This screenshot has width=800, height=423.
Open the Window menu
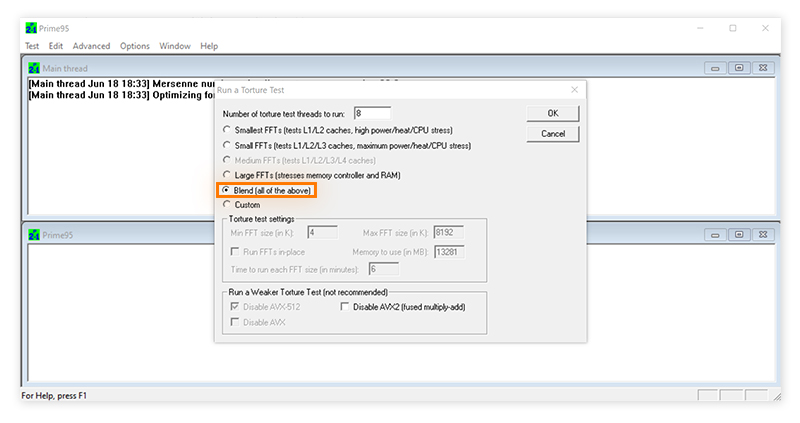pos(174,46)
